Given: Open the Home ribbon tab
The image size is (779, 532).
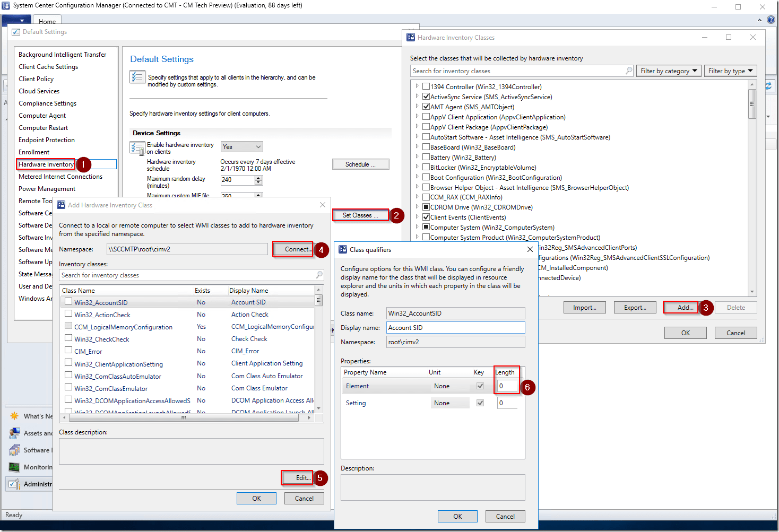Looking at the screenshot, I should 47,22.
